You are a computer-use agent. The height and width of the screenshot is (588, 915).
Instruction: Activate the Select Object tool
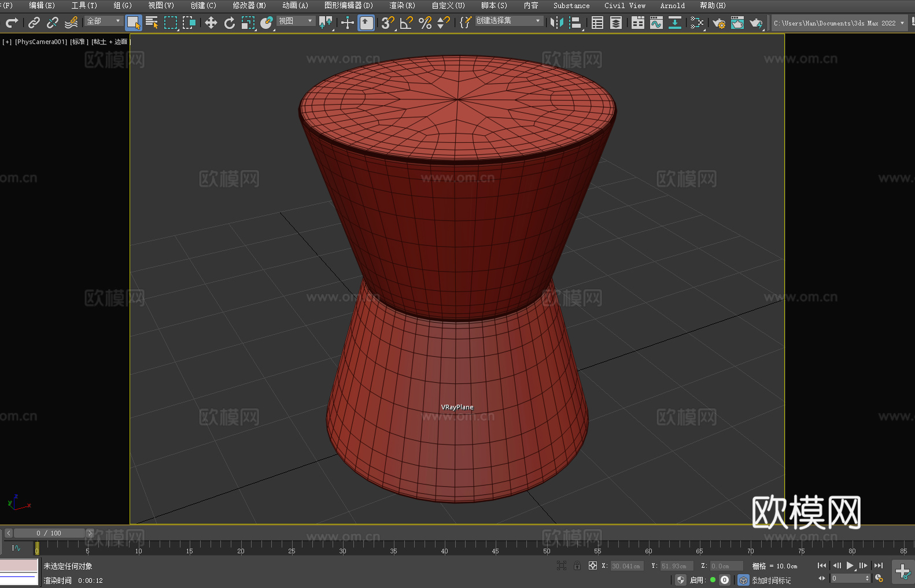[x=134, y=23]
